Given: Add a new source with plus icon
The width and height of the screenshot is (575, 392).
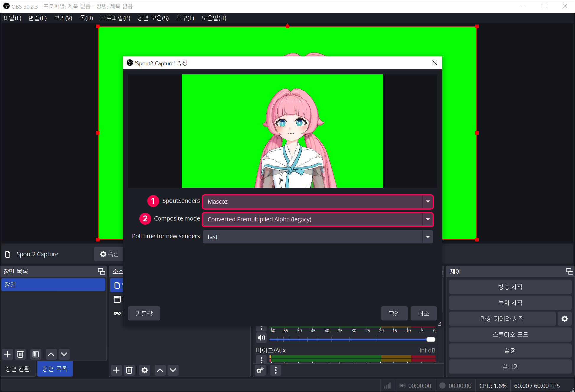Looking at the screenshot, I should tap(116, 370).
